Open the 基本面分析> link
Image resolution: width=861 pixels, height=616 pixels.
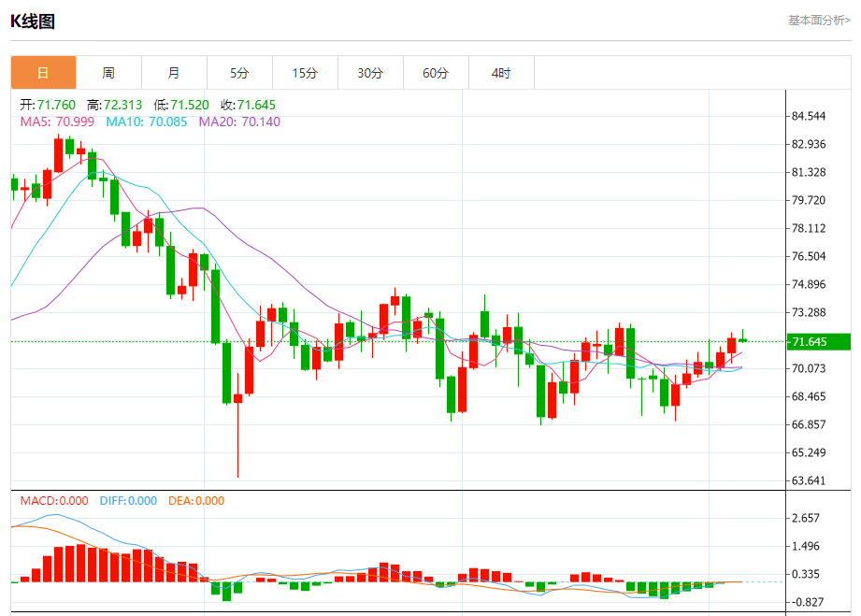(819, 21)
